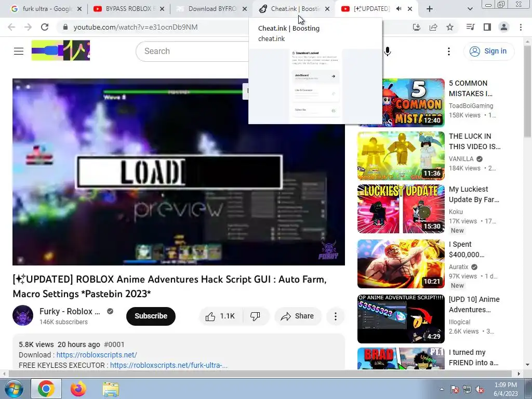Dislike the video with thumbs down
The width and height of the screenshot is (532, 399).
point(255,316)
